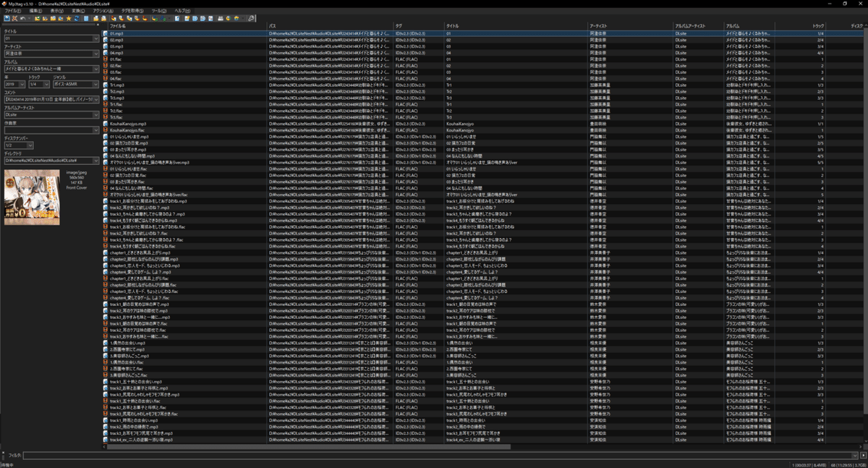
Task: Open the directory path dropdown in tag panel
Action: [x=95, y=161]
